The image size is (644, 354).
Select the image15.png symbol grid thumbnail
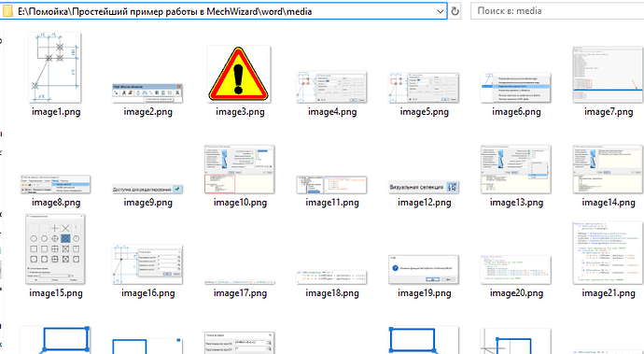tap(55, 248)
